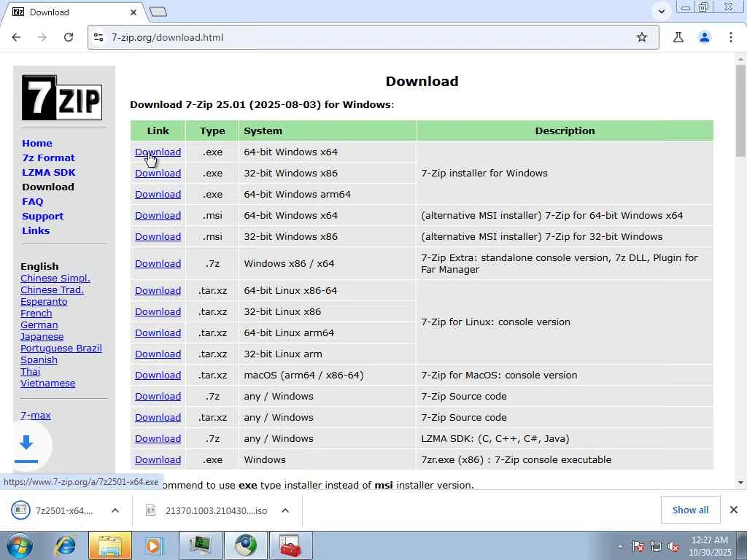Open Windows Media Player from taskbar
This screenshot has height=560, width=747.
[153, 545]
